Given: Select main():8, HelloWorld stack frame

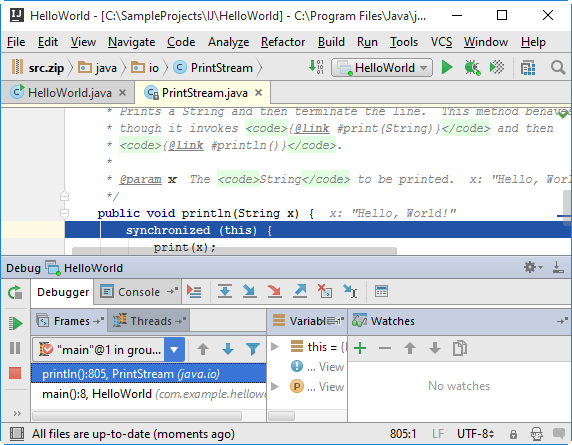Looking at the screenshot, I should pyautogui.click(x=149, y=394).
